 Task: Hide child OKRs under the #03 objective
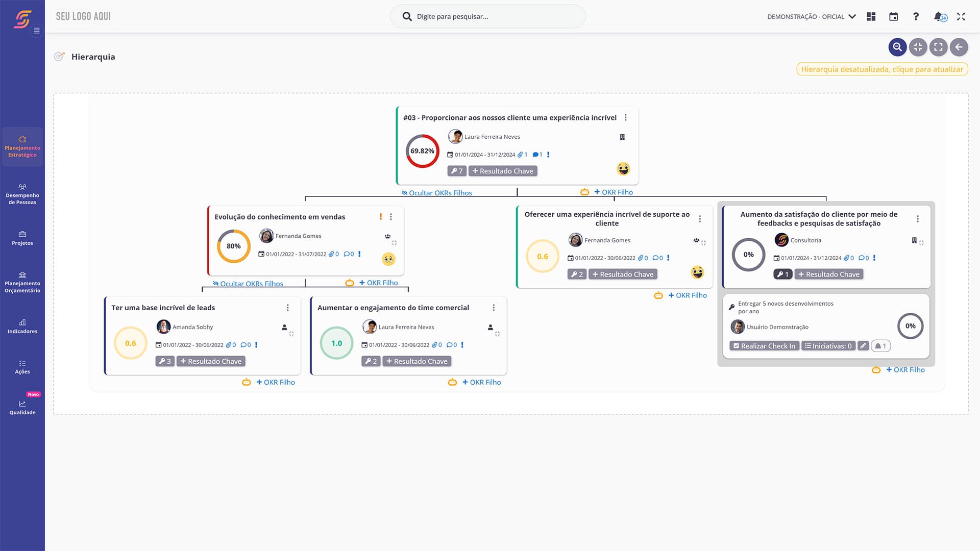(437, 193)
